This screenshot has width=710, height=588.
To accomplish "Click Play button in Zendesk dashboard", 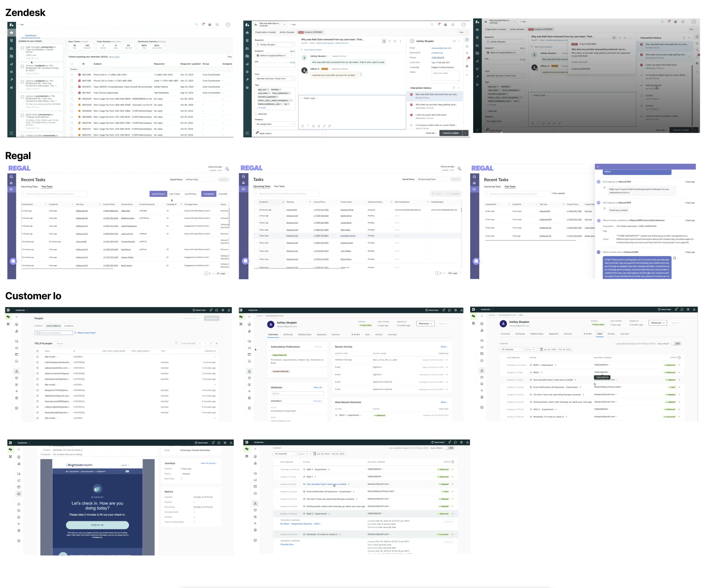I will click(230, 57).
